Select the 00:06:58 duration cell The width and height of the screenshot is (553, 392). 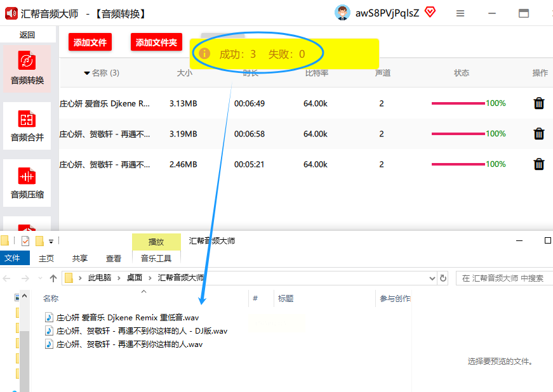coord(250,134)
